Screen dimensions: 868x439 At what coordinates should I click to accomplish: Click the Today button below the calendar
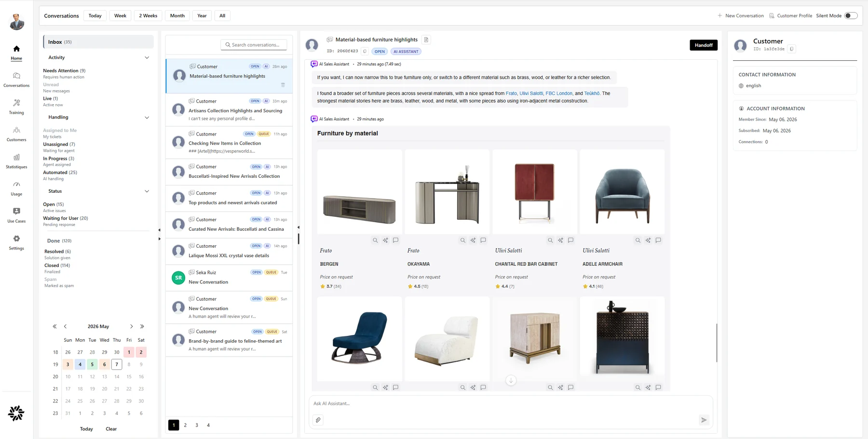pos(86,429)
